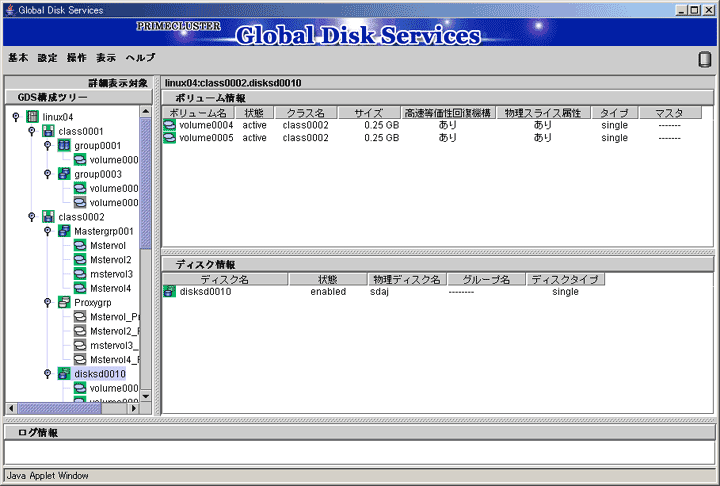Image resolution: width=720 pixels, height=486 pixels.
Task: Click the enabled status cell
Action: [328, 291]
